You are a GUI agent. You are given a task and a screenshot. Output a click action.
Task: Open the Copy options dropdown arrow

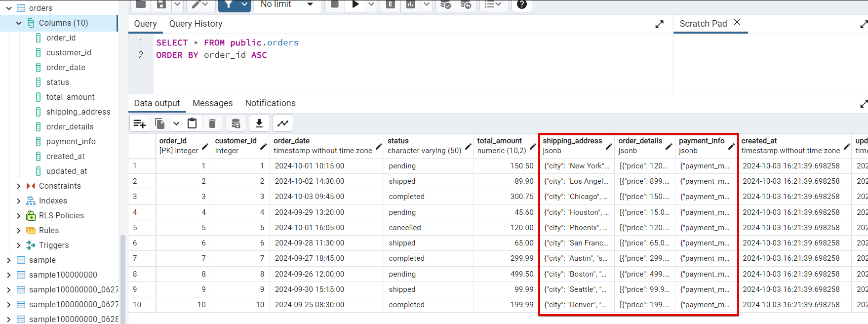(x=176, y=123)
